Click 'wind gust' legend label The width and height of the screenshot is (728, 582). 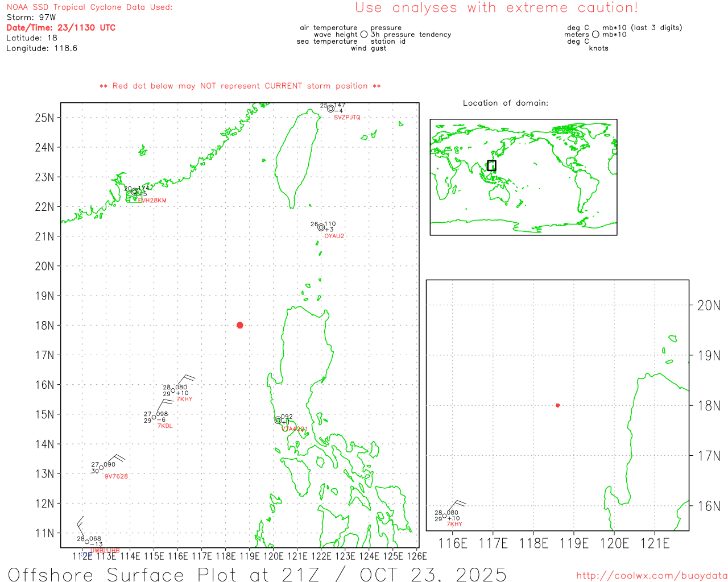369,48
